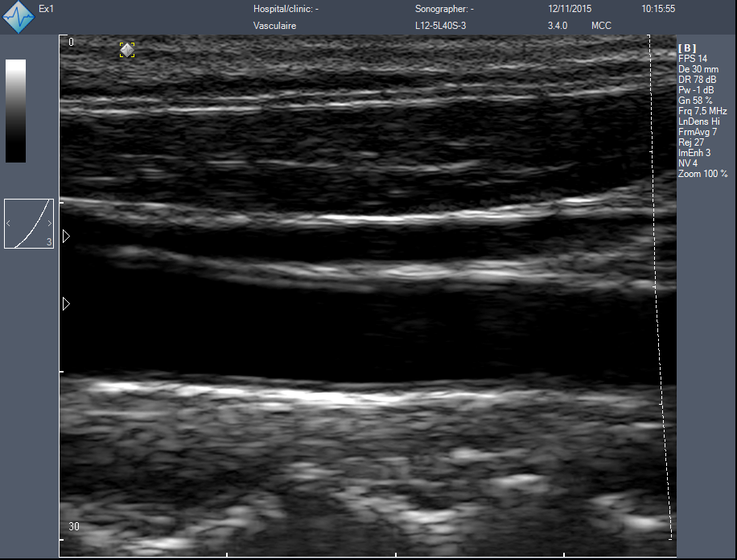Image resolution: width=737 pixels, height=560 pixels.
Task: Click the DR 78 dB parameter
Action: 697,80
